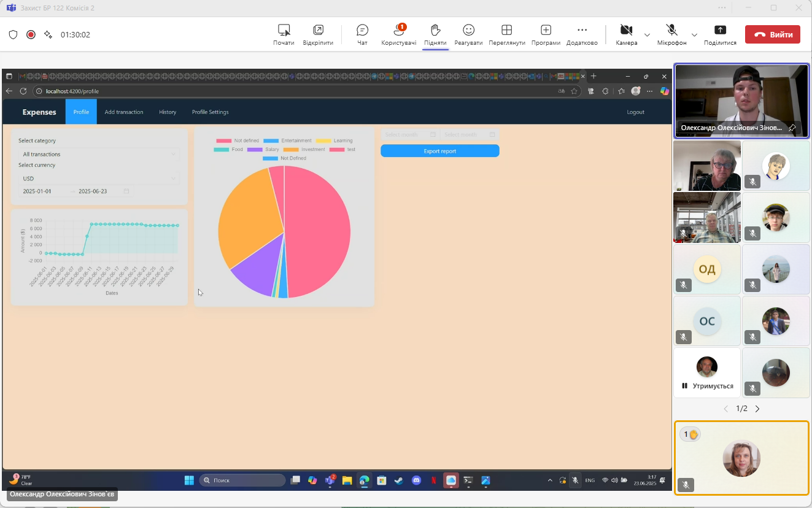Click the shield security icon
This screenshot has width=812, height=508.
click(x=13, y=34)
